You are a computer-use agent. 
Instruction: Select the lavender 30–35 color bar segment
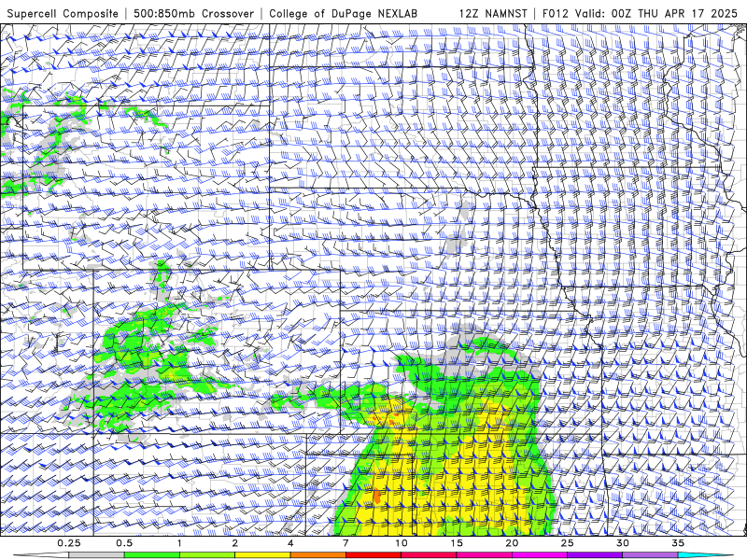(x=650, y=555)
